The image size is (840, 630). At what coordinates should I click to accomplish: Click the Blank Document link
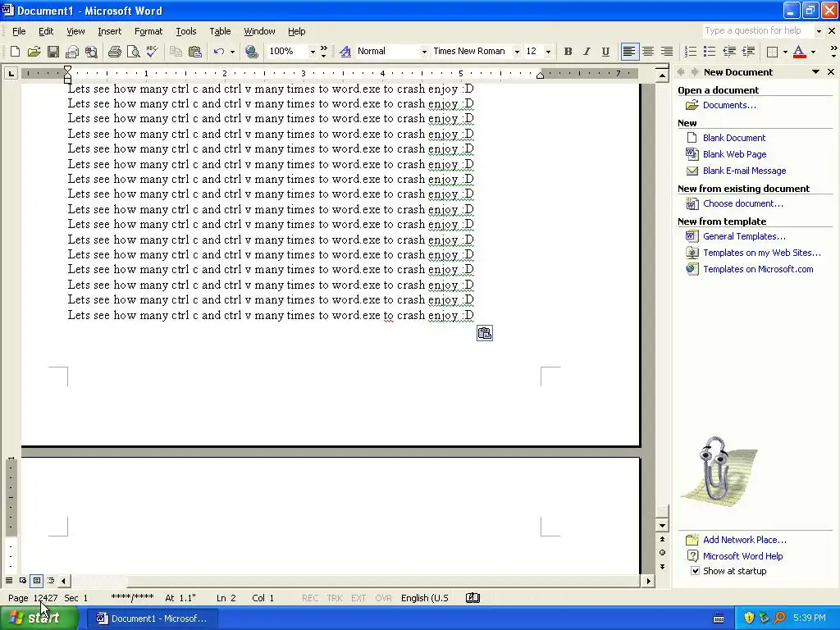[734, 138]
